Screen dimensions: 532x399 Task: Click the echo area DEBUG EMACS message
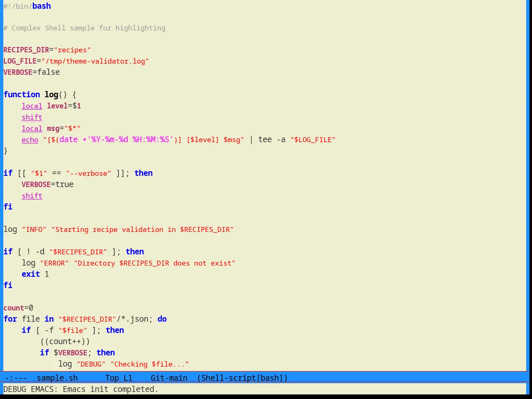point(81,389)
